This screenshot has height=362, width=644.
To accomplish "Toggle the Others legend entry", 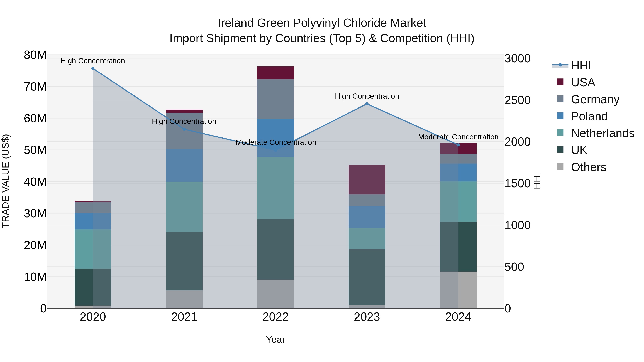I will click(x=582, y=167).
